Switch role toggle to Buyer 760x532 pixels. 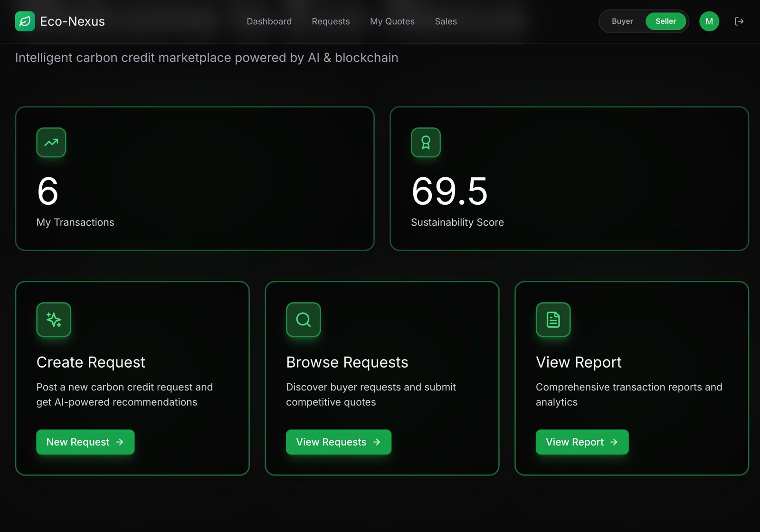pyautogui.click(x=622, y=21)
